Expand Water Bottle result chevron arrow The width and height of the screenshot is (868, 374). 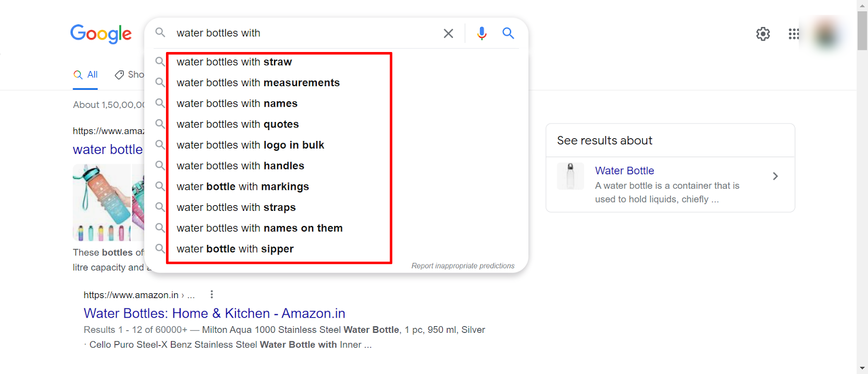tap(775, 176)
